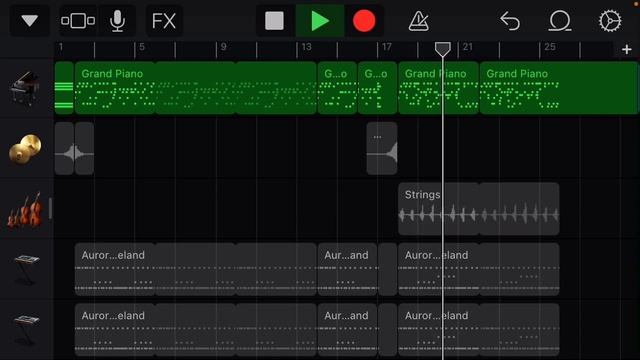
Task: Select the 'Aur...and' region on fourth track
Action: point(347,269)
